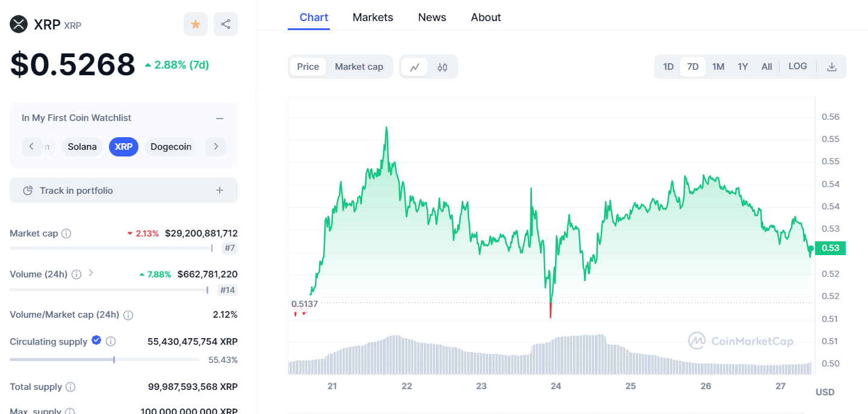The image size is (868, 414).
Task: Click the 99,987,593,568 XRP total supply value
Action: [x=193, y=387]
